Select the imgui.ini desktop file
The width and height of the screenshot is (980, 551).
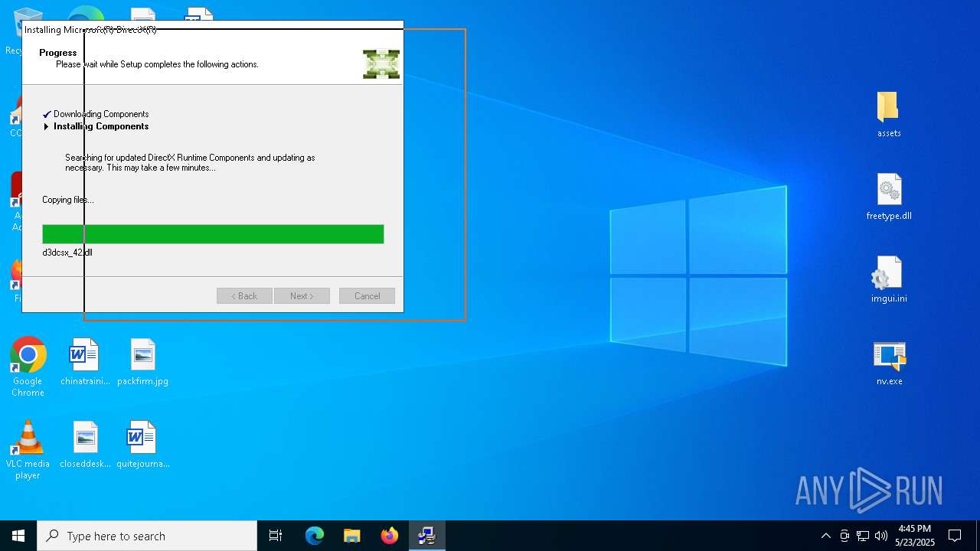tap(889, 280)
